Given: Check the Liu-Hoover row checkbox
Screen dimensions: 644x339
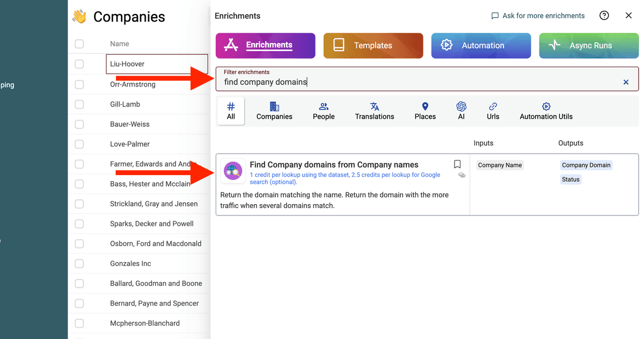Looking at the screenshot, I should coord(79,64).
